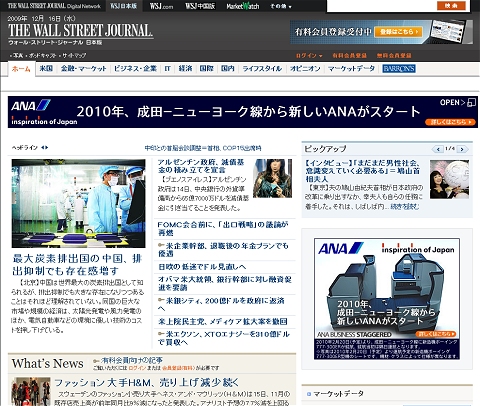Click The Wall Street Journal logo
The height and width of the screenshot is (406, 480).
coord(80,31)
